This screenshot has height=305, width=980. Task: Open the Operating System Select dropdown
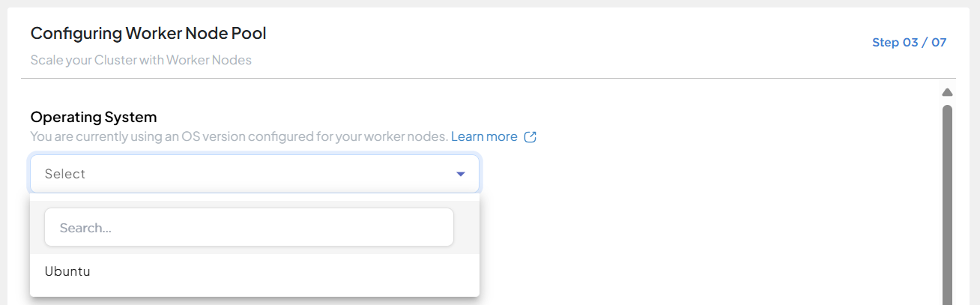(255, 174)
